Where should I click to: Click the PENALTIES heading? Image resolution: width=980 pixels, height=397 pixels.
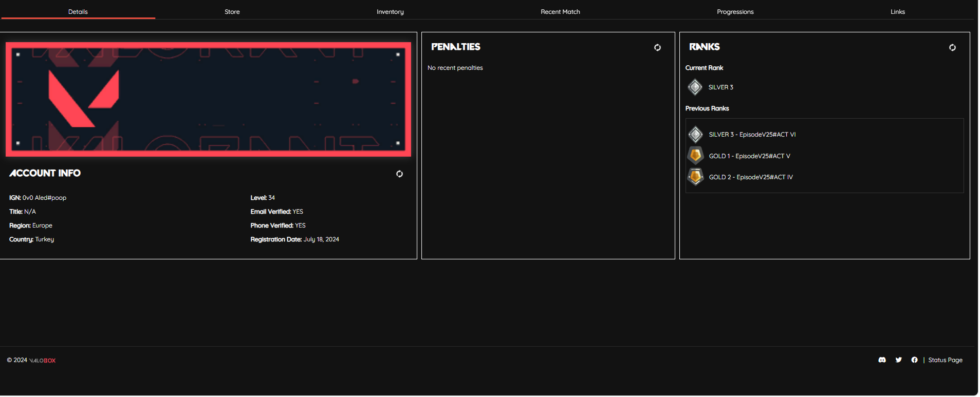coord(456,47)
